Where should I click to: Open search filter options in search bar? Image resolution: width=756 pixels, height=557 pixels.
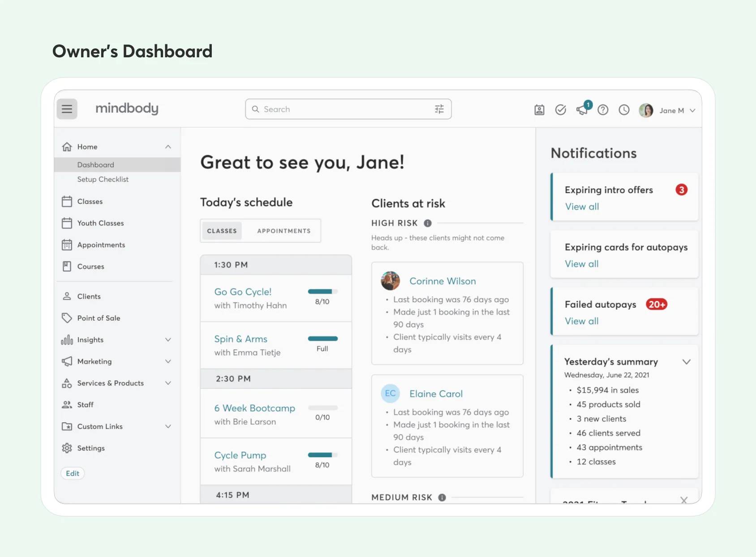(439, 109)
